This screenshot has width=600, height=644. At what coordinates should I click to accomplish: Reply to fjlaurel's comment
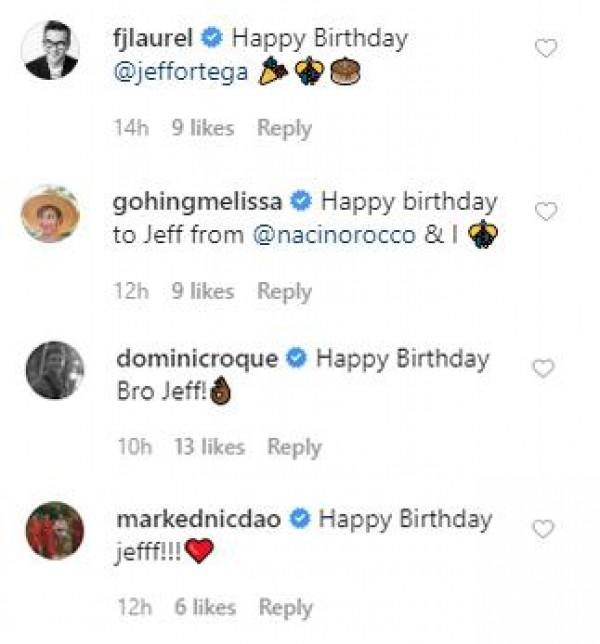pyautogui.click(x=284, y=128)
